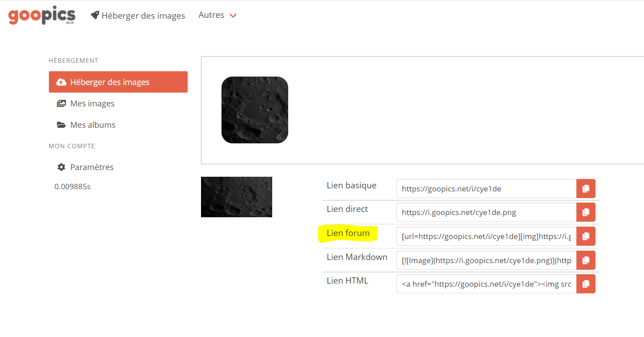
Task: Copy the Lien HTML code
Action: point(586,284)
